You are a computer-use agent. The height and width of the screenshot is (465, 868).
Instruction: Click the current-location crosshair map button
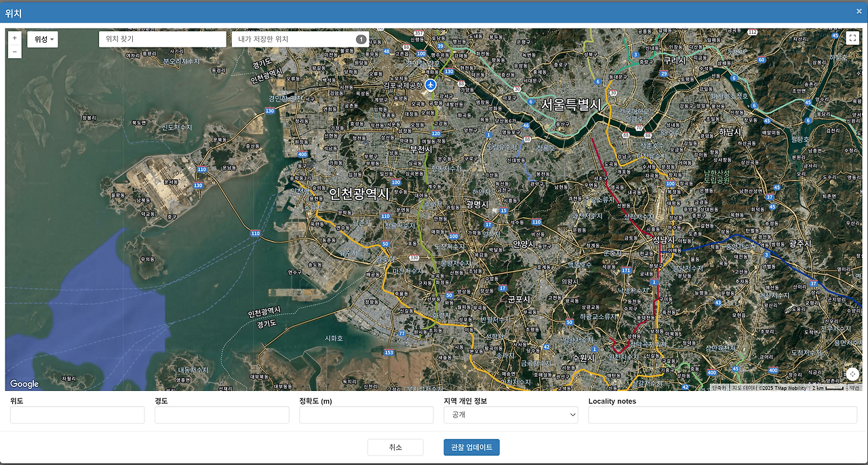[852, 374]
